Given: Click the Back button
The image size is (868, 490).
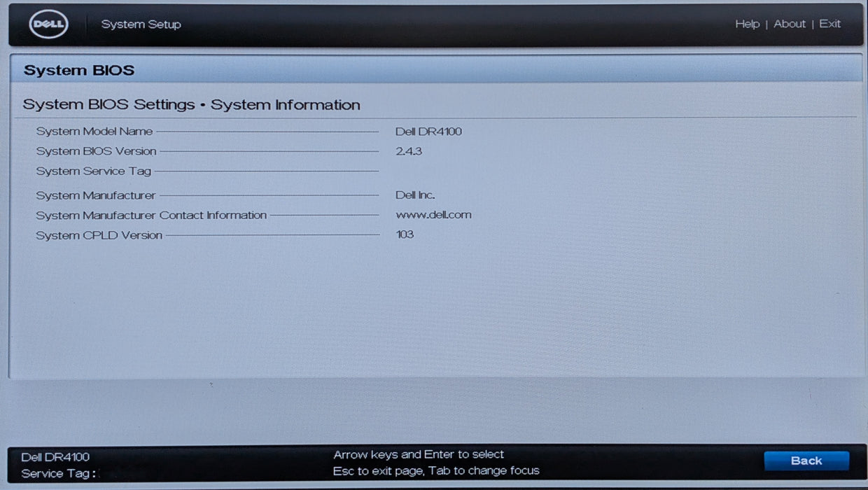Looking at the screenshot, I should [806, 461].
